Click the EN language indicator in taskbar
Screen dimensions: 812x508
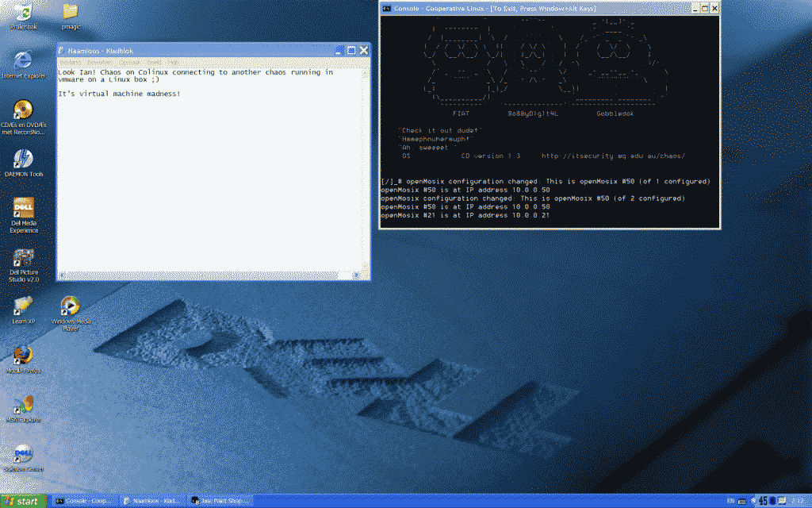coord(730,501)
